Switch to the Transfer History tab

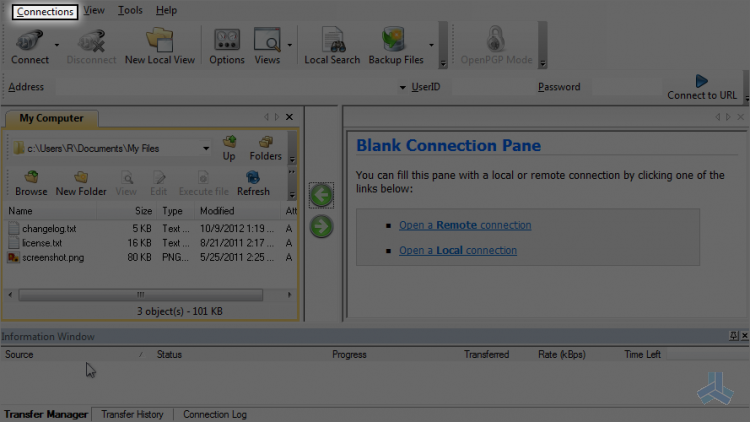pyautogui.click(x=132, y=414)
